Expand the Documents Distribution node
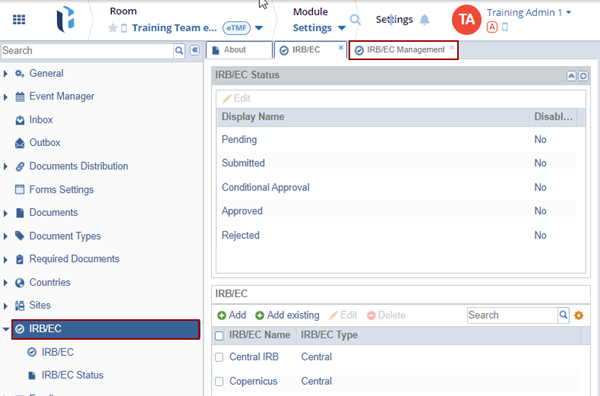Image resolution: width=600 pixels, height=396 pixels. tap(5, 166)
